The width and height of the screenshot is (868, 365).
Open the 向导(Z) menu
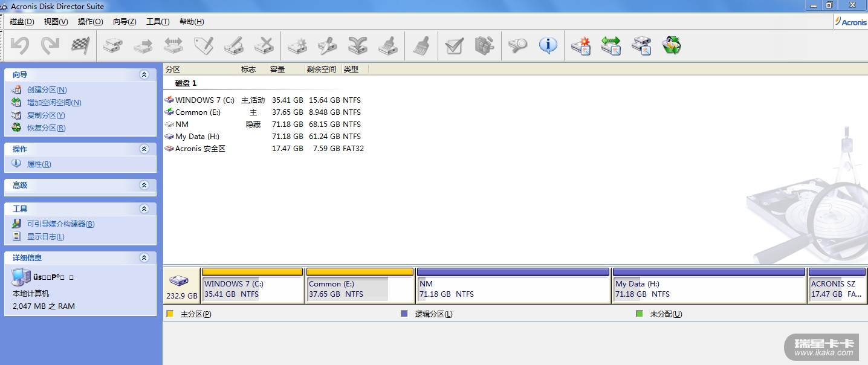coord(125,22)
